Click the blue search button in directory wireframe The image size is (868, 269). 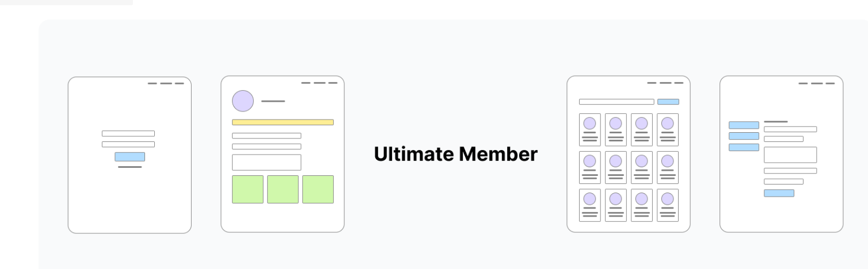point(668,102)
